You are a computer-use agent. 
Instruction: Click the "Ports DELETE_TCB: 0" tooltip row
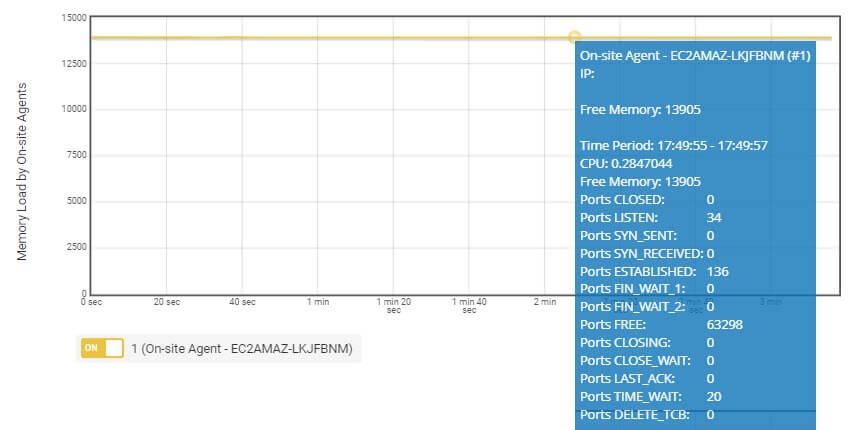click(647, 414)
